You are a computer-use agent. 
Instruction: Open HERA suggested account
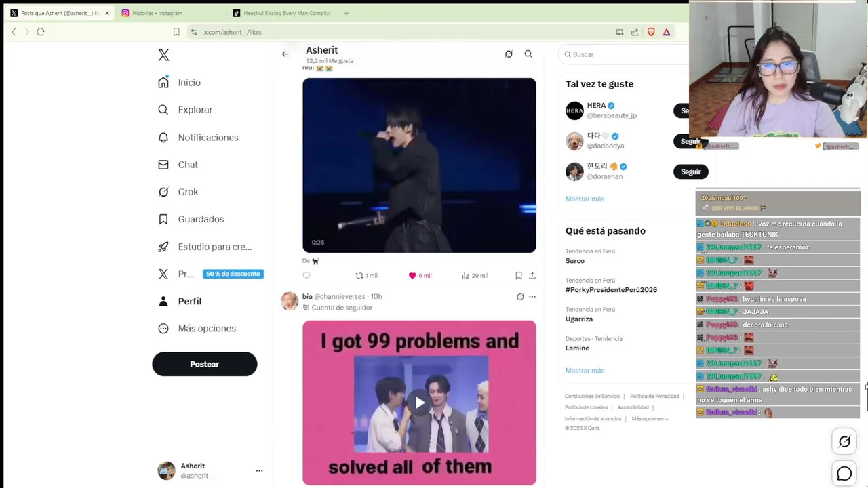611,110
